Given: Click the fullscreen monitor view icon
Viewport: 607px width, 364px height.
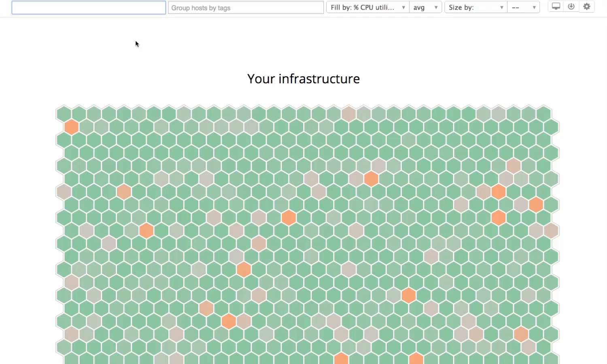Looking at the screenshot, I should point(556,6).
